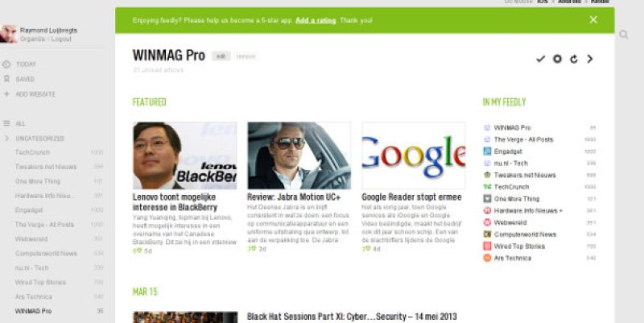This screenshot has width=644, height=323.
Task: Open Webwereld feed in sidebar
Action: [x=31, y=238]
